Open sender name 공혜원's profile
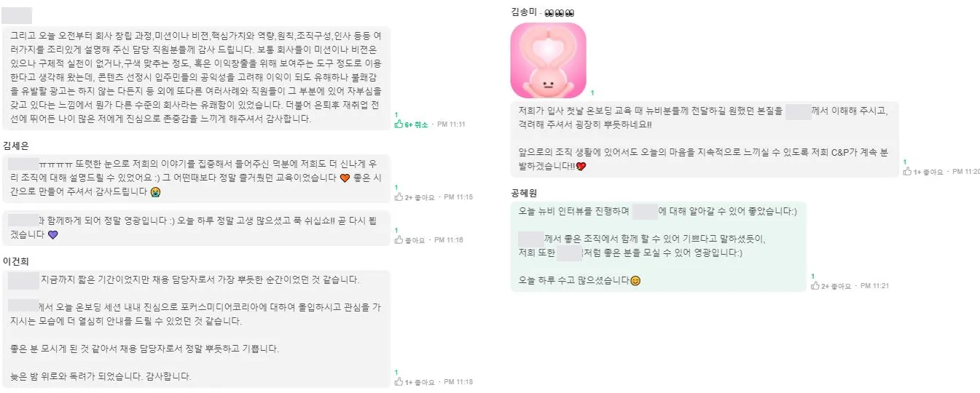This screenshot has height=393, width=980. [524, 192]
